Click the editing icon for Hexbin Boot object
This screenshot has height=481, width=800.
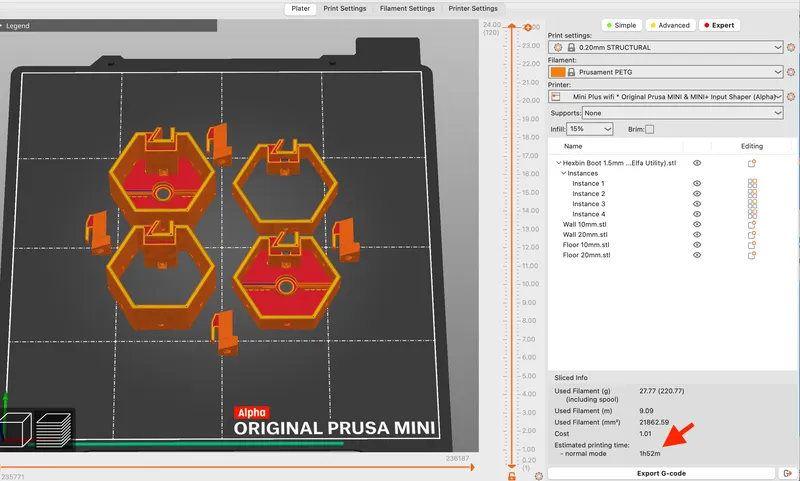[x=752, y=163]
